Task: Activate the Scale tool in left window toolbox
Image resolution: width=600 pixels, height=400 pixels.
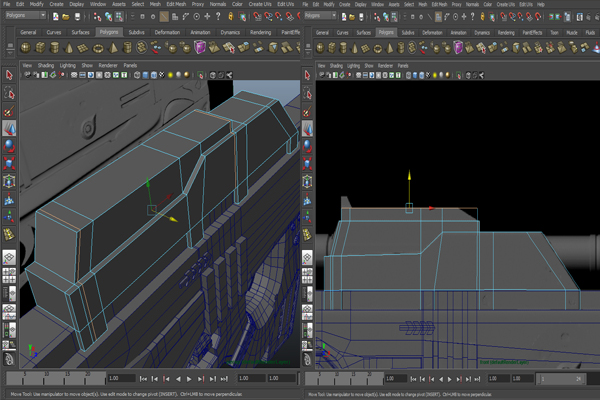Action: (9, 163)
